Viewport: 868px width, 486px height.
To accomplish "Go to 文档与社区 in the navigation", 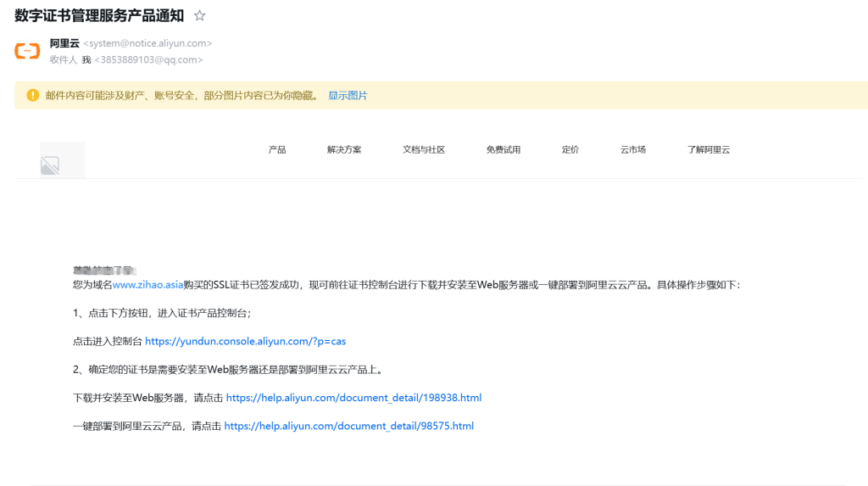I will click(424, 150).
